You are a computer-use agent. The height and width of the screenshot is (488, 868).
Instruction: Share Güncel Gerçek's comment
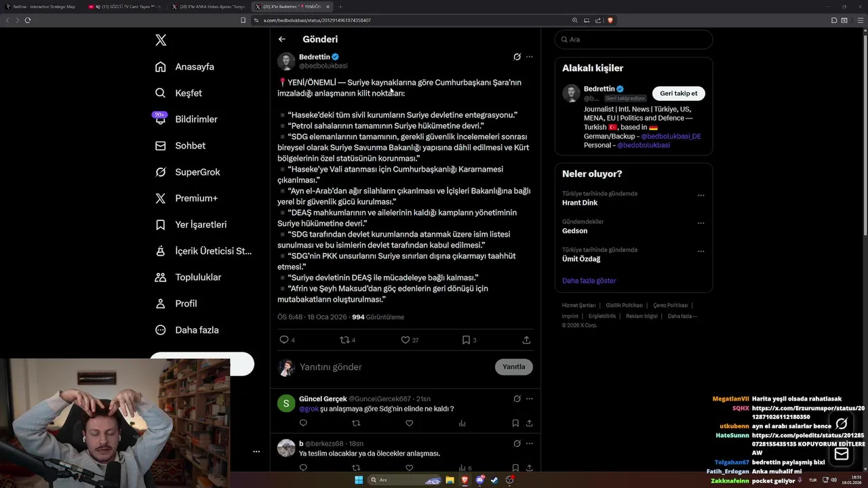[x=529, y=423]
